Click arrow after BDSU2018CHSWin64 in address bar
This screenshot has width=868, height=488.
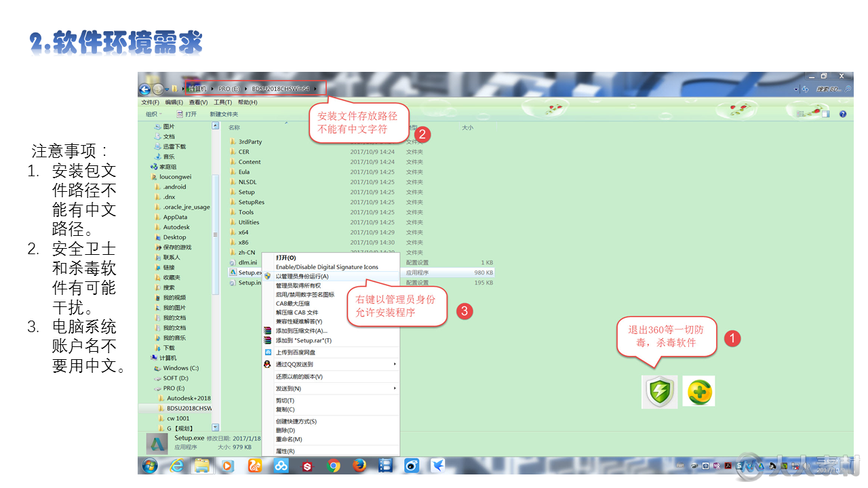315,89
